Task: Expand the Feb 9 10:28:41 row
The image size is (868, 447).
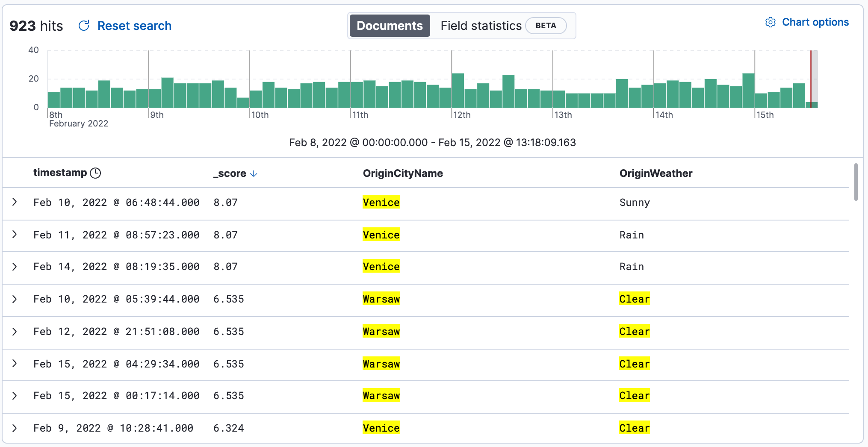Action: coord(15,428)
